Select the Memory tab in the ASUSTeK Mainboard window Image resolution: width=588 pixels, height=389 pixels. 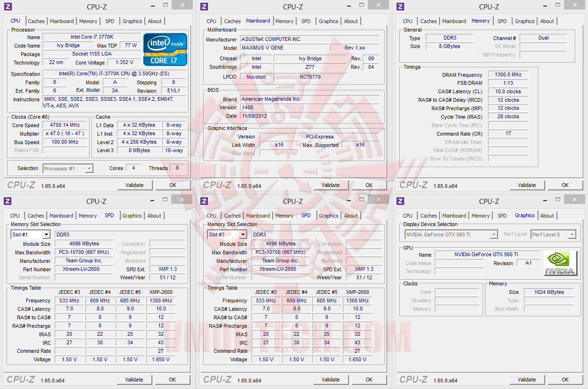[x=284, y=21]
